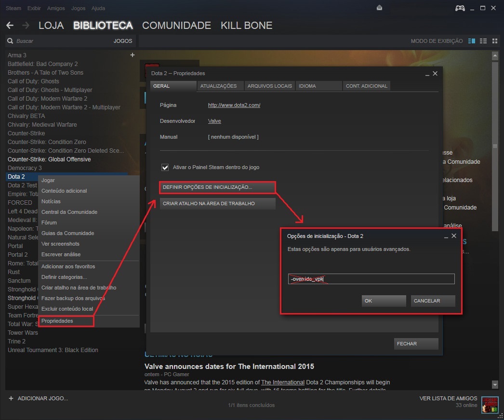Switch to grid view mode icon
This screenshot has height=420, width=504.
495,41
